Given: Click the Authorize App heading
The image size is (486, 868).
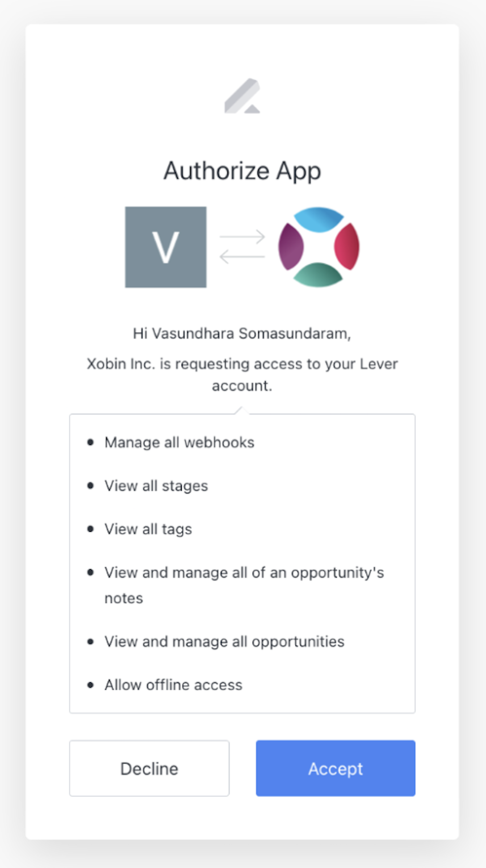Looking at the screenshot, I should coord(242,171).
